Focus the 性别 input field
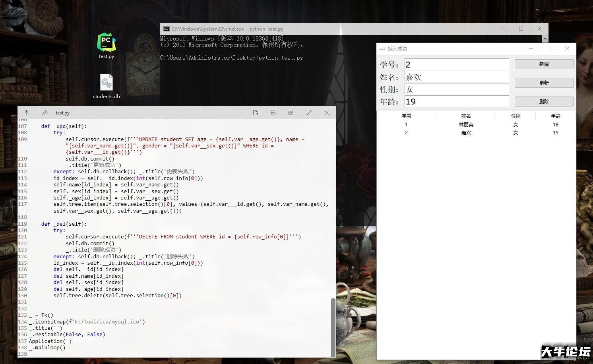The width and height of the screenshot is (593, 364). tap(457, 89)
